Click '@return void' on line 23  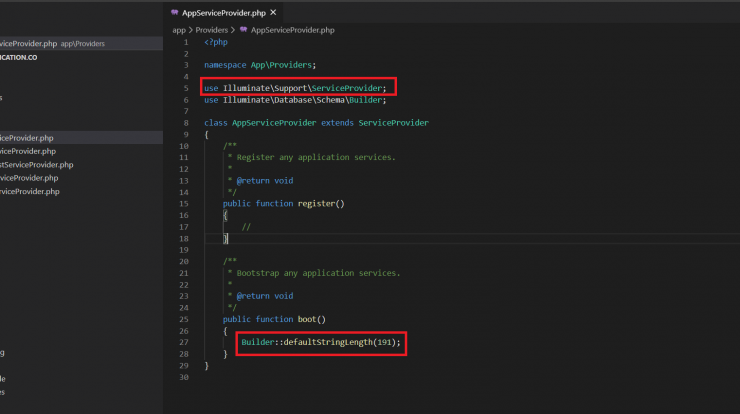click(x=265, y=296)
